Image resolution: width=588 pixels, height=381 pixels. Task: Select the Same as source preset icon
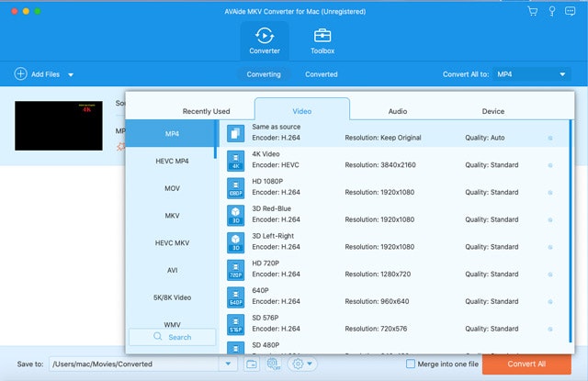click(x=235, y=133)
